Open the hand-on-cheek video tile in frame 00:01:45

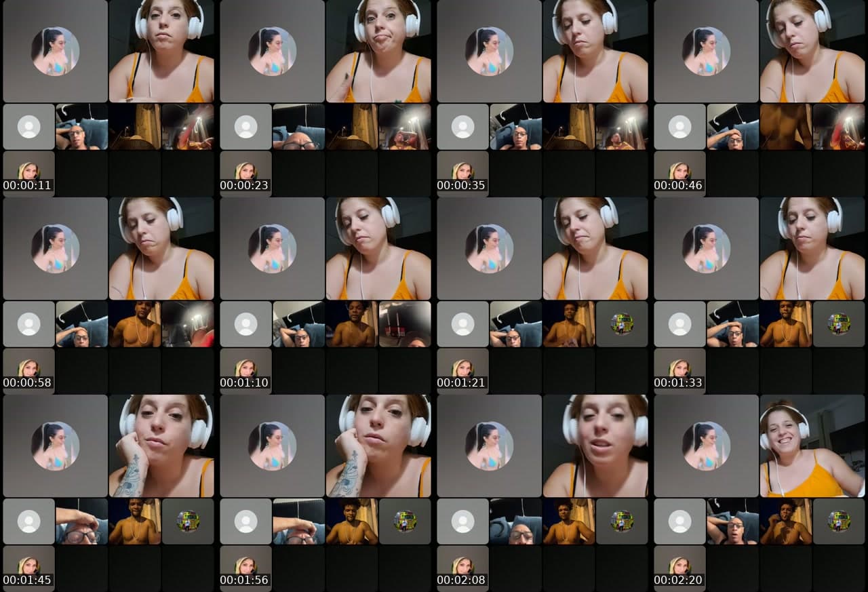[x=161, y=446]
